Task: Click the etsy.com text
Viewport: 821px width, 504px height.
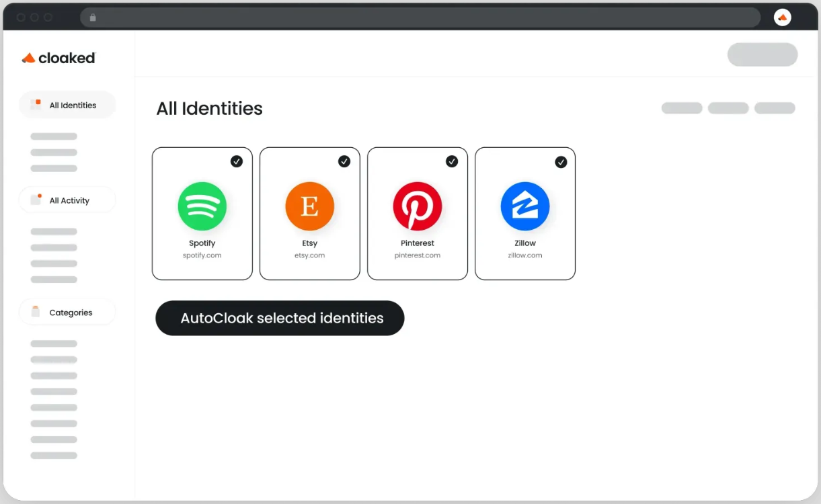Action: click(309, 255)
